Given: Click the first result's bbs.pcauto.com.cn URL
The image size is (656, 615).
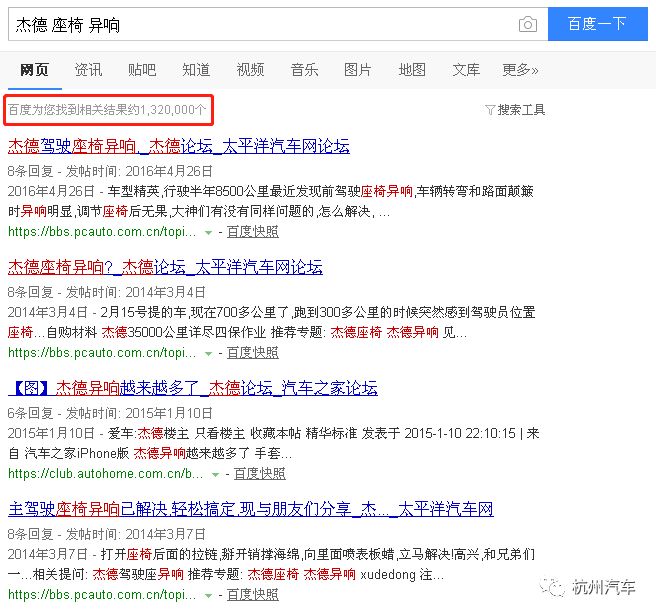Looking at the screenshot, I should (x=102, y=232).
